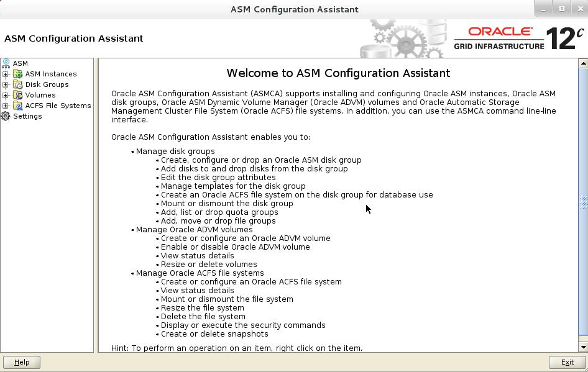Open Settings in the tree
Image resolution: width=588 pixels, height=372 pixels.
[x=27, y=116]
